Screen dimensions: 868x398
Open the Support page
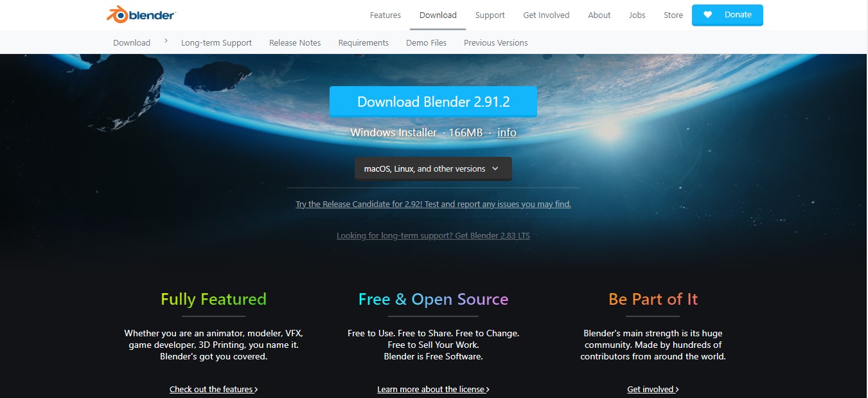coord(490,15)
